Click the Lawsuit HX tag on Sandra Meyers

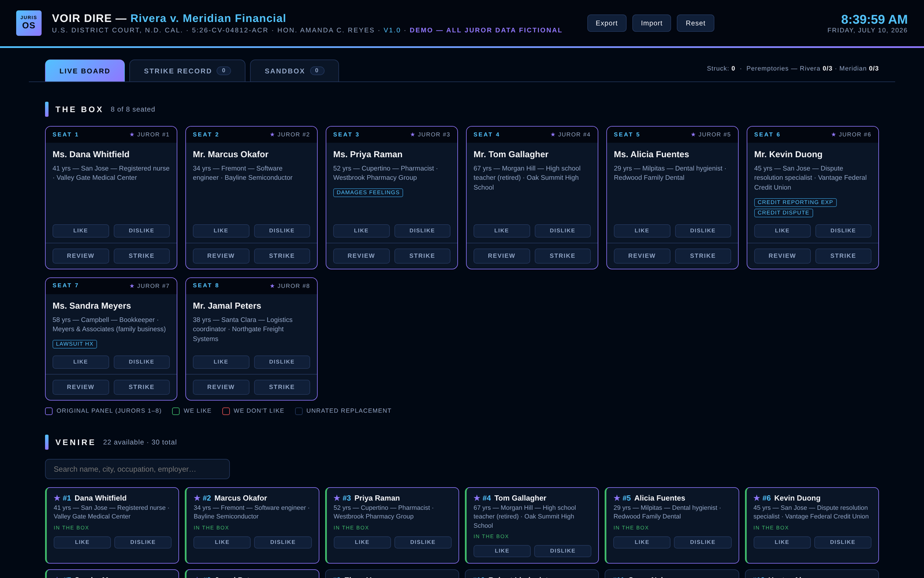click(x=74, y=344)
